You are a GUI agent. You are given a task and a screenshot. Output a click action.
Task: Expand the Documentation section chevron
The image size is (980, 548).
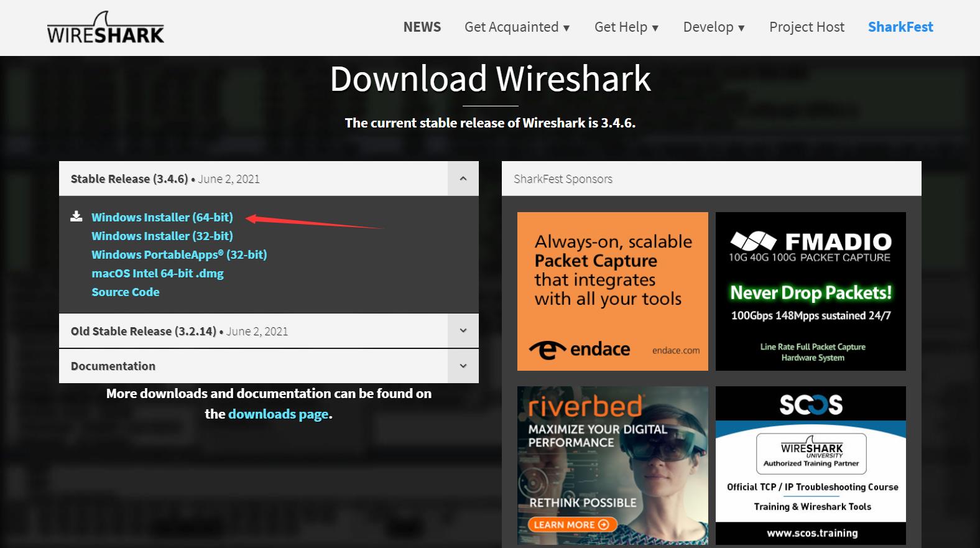click(463, 366)
